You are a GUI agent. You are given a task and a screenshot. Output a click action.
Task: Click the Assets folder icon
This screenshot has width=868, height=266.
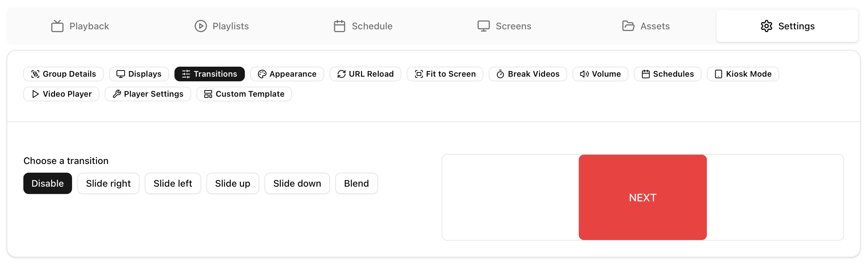(628, 26)
